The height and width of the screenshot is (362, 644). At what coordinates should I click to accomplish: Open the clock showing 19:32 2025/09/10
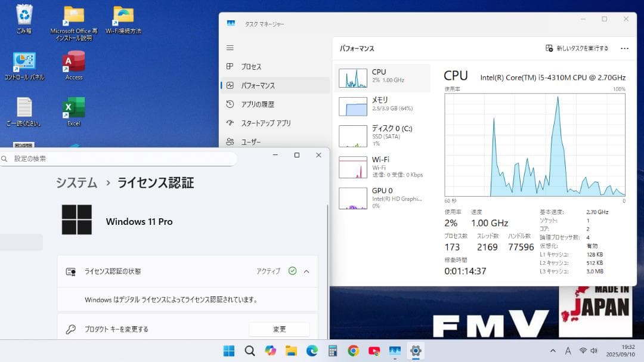tap(621, 351)
